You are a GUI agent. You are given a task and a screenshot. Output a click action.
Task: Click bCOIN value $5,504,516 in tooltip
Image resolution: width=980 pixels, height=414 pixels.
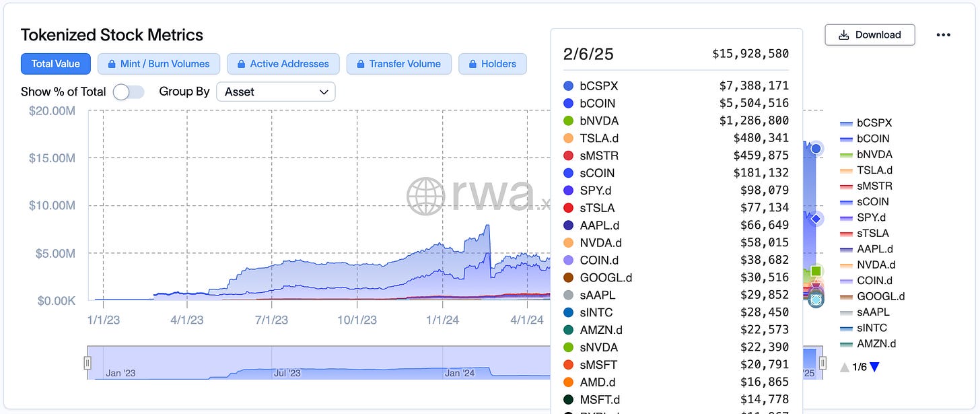point(754,104)
